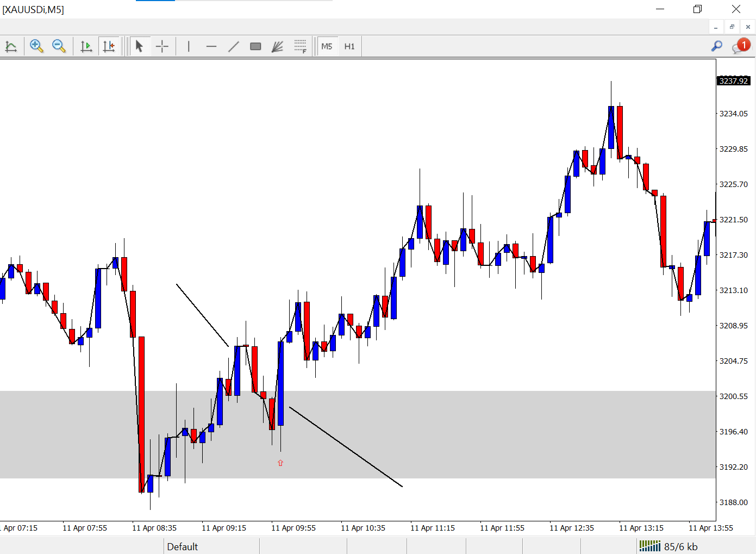
Task: Zoom out of the chart
Action: point(59,46)
